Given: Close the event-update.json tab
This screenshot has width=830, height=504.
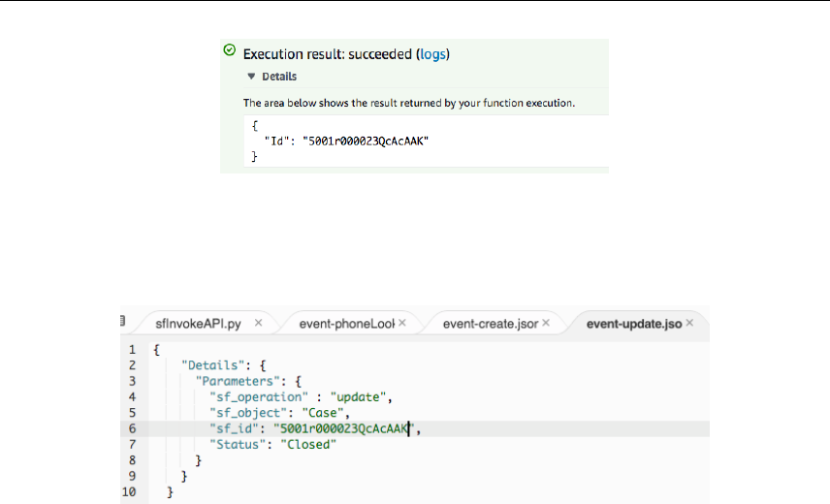Looking at the screenshot, I should coord(690,322).
